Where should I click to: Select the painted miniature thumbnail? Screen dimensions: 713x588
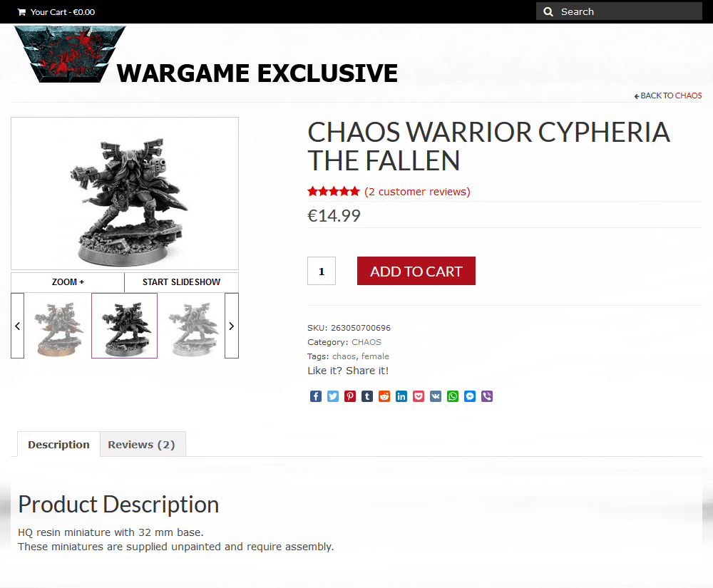58,326
